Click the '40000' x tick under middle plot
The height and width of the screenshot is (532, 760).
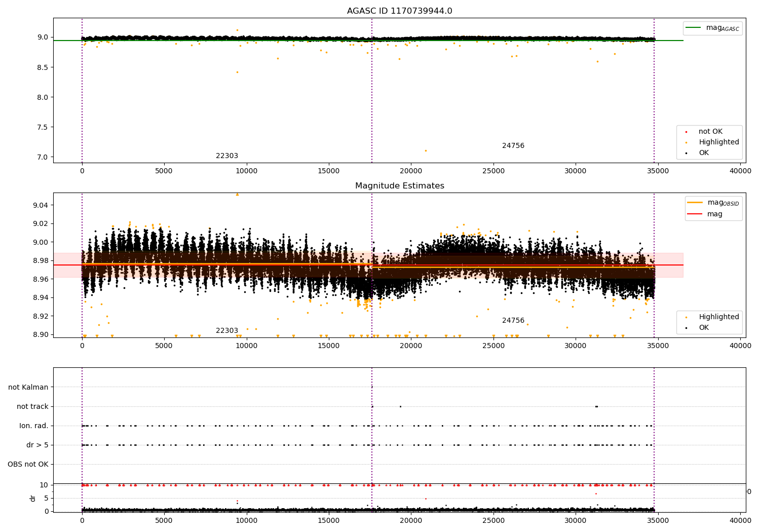[740, 346]
